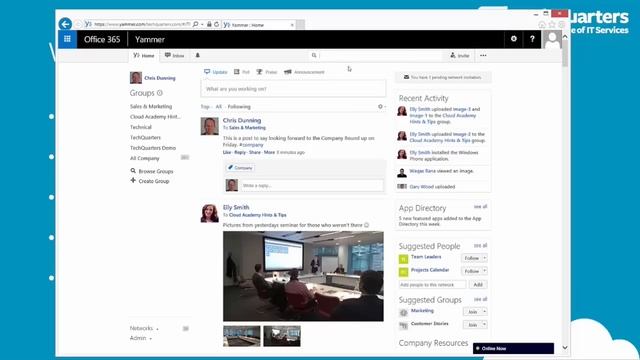The image size is (640, 360).
Task: Join the Customer Stories group
Action: click(472, 324)
